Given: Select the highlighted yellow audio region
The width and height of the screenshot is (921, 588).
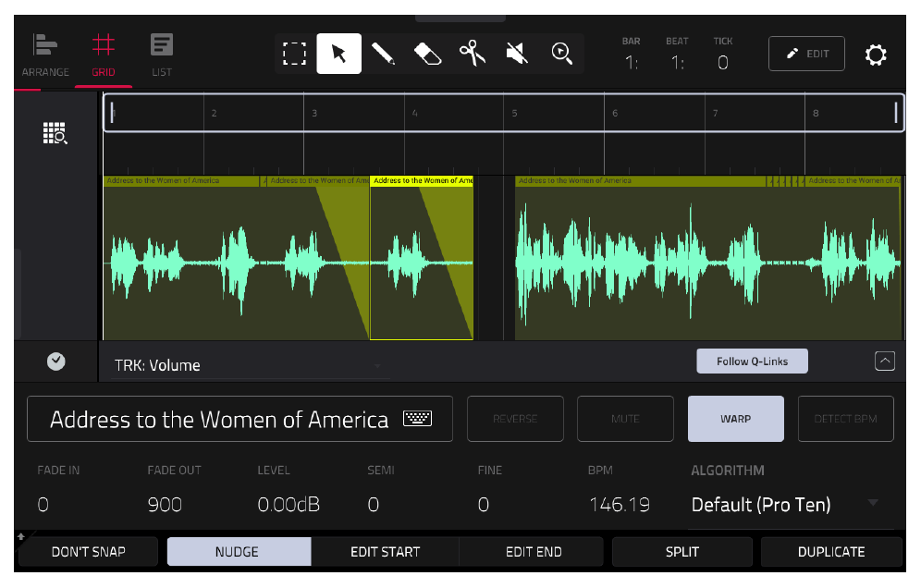Looking at the screenshot, I should (422, 258).
